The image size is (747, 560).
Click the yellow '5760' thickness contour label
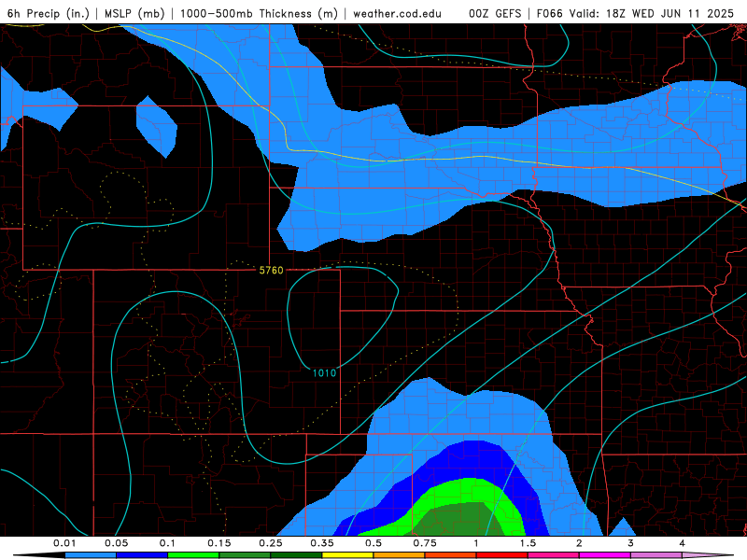[x=271, y=271]
